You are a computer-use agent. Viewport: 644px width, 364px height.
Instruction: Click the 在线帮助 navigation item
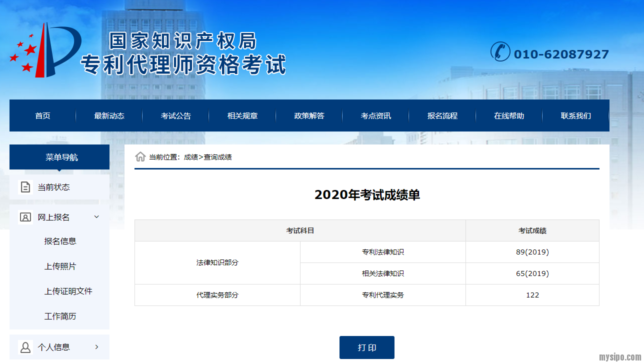(509, 116)
